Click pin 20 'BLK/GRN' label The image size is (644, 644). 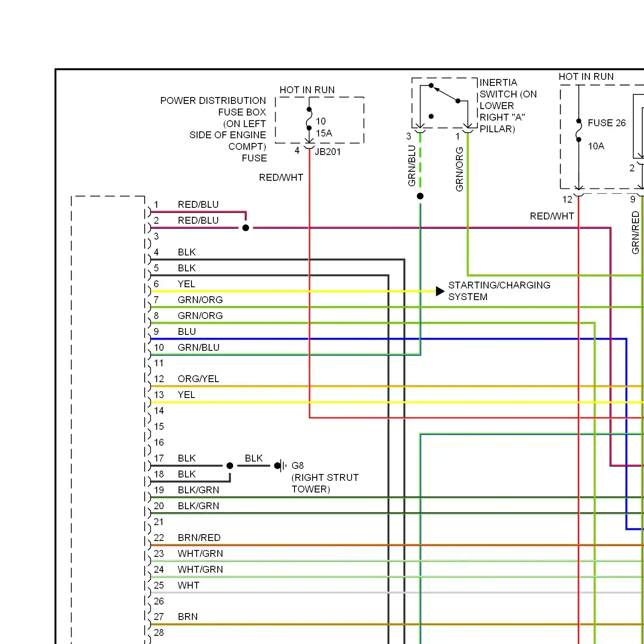point(198,506)
